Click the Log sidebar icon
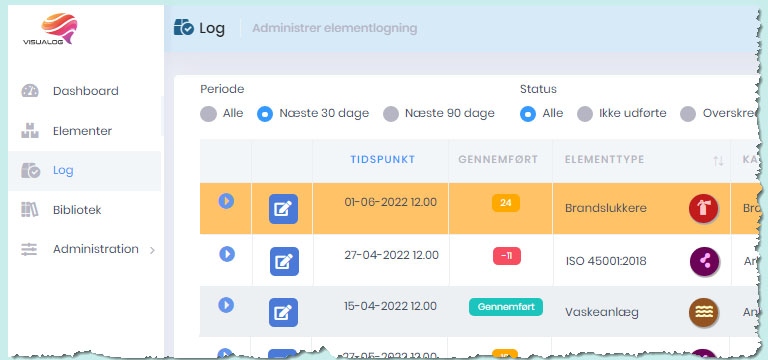 click(30, 170)
